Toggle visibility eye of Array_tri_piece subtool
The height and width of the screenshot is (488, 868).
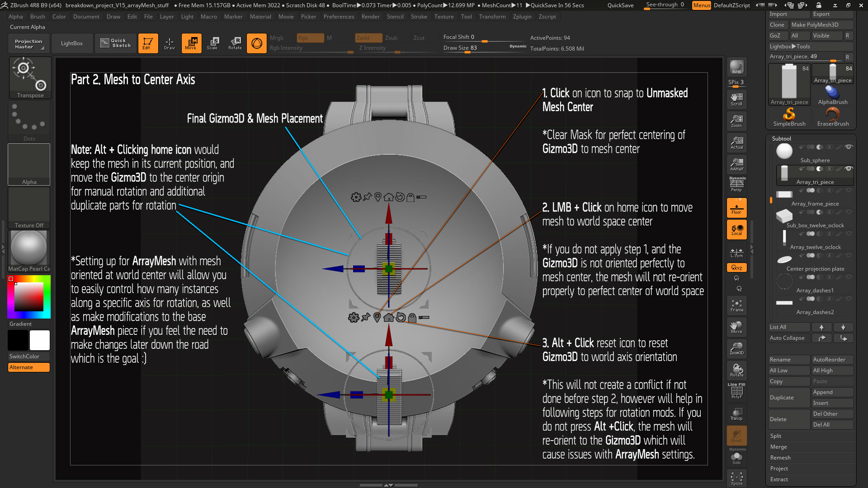849,169
